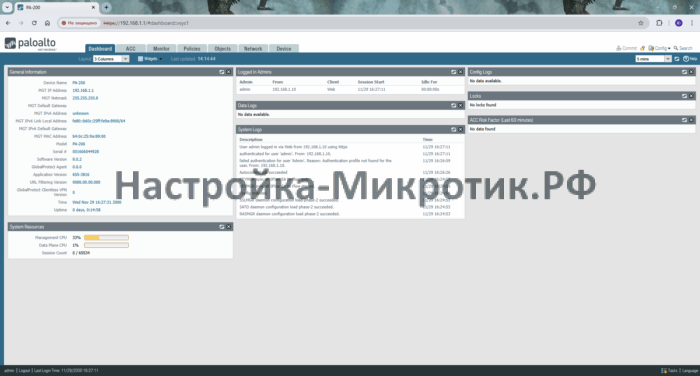Viewport: 700px width, 376px height.
Task: Open the Monitor tab
Action: point(161,49)
